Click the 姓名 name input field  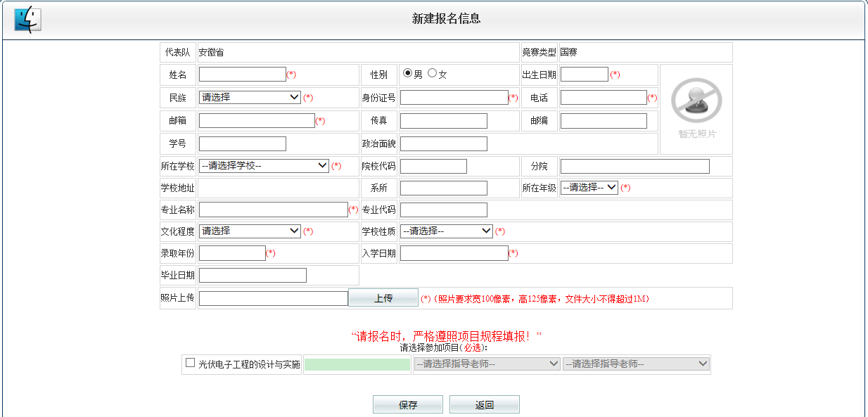point(242,74)
